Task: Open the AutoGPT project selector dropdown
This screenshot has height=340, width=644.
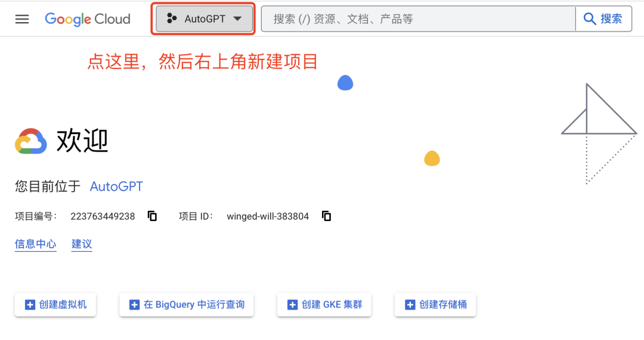Action: pos(204,19)
